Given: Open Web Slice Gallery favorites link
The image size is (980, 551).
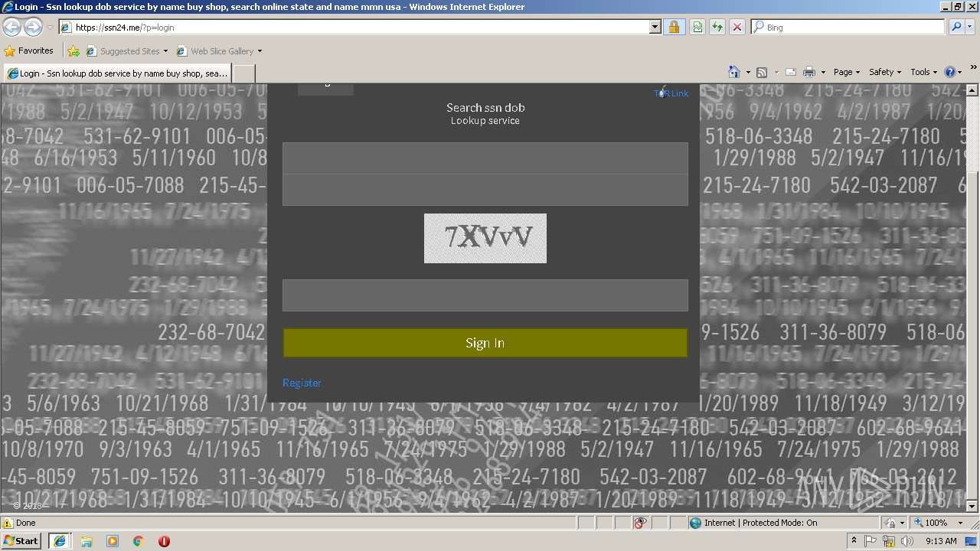Looking at the screenshot, I should (219, 51).
